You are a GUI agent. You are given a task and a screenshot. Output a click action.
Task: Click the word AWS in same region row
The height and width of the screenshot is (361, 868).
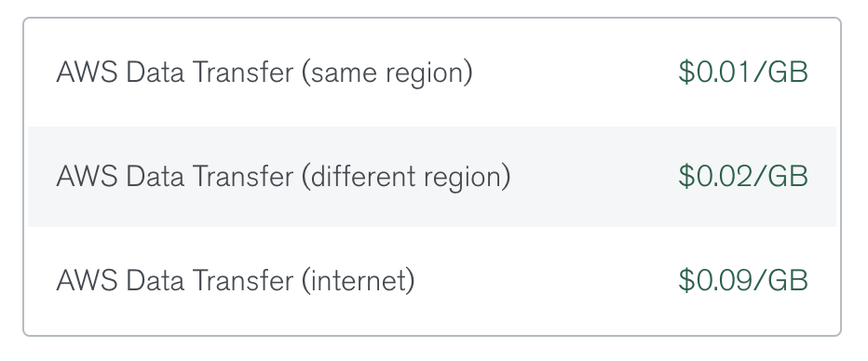pos(87,73)
